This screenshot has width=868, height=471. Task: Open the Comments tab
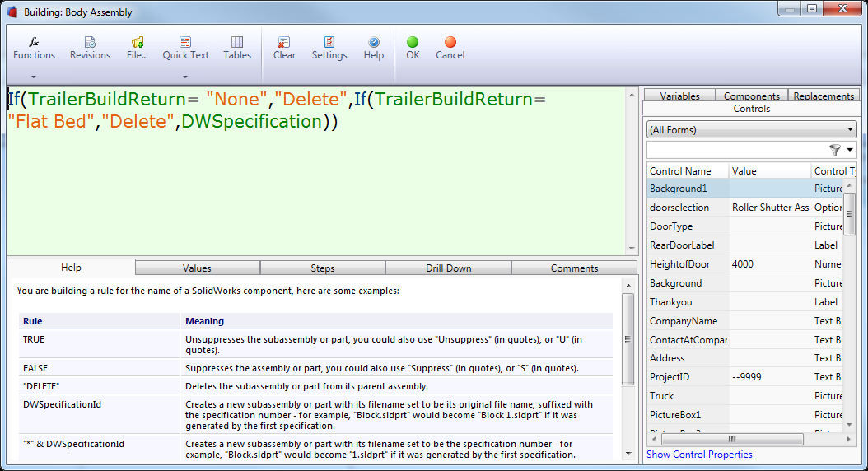pyautogui.click(x=574, y=268)
